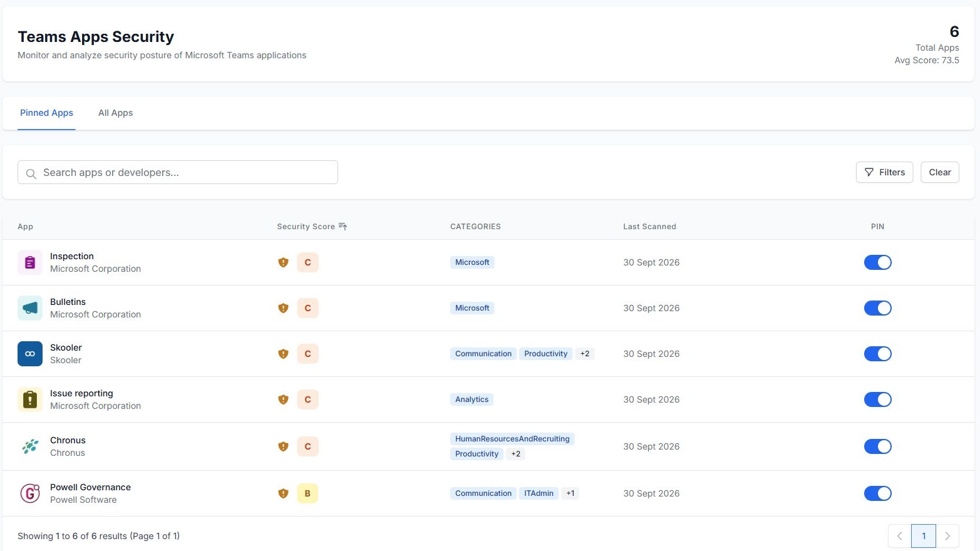
Task: Select page 1 in pagination
Action: pos(924,536)
